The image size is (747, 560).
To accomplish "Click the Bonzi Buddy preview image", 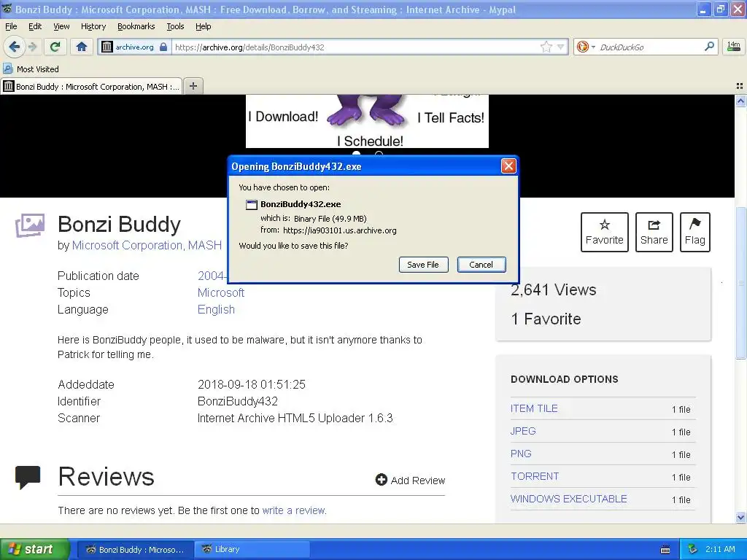I will (367, 121).
